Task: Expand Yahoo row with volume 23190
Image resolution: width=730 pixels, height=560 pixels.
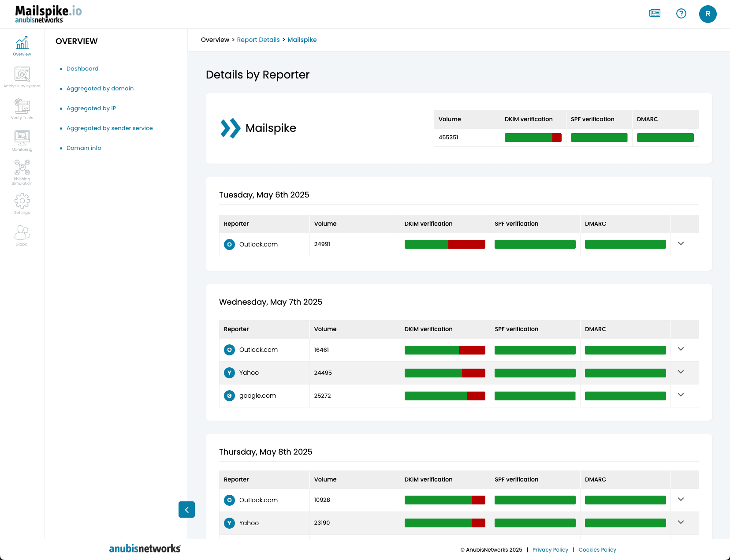Action: [681, 522]
